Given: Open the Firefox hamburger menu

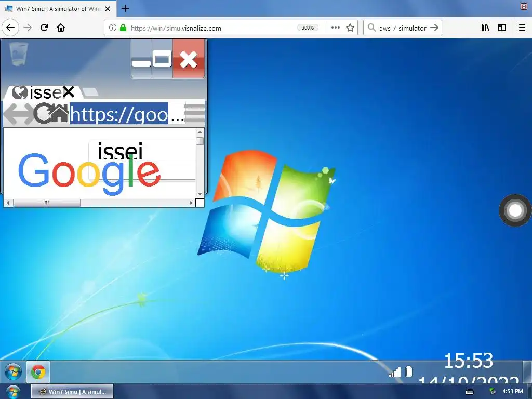Looking at the screenshot, I should [522, 28].
